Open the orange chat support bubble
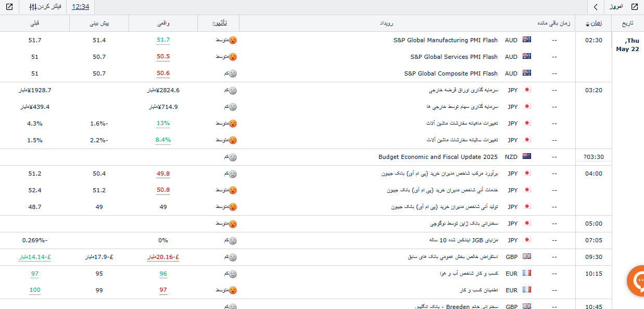Image resolution: width=644 pixels, height=309 pixels. click(637, 281)
